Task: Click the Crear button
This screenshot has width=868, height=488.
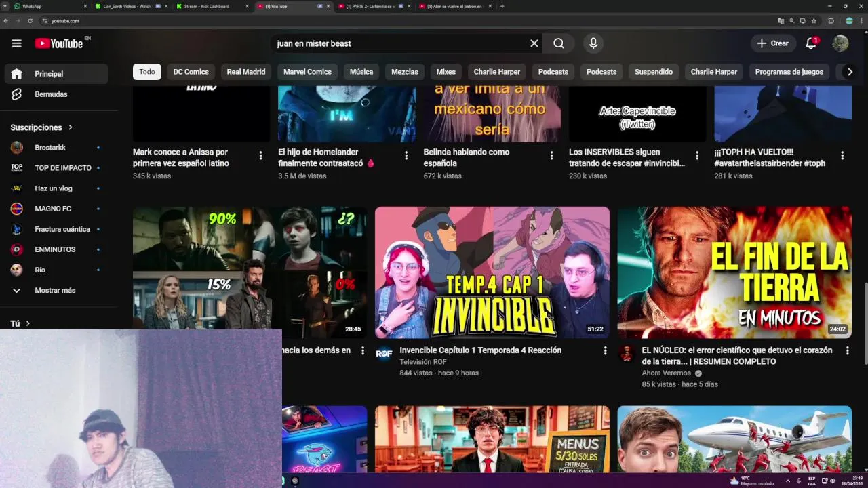Action: (773, 43)
